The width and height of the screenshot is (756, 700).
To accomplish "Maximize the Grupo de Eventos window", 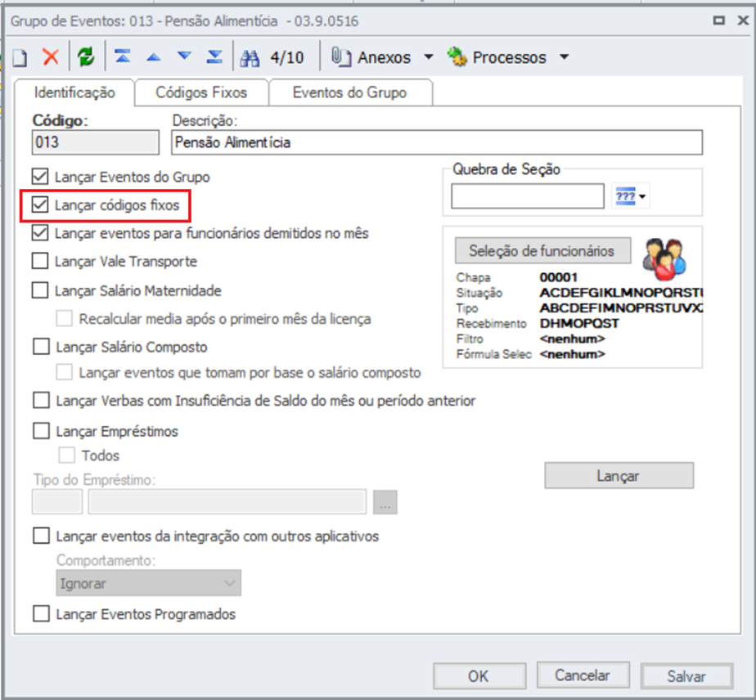I will 719,20.
